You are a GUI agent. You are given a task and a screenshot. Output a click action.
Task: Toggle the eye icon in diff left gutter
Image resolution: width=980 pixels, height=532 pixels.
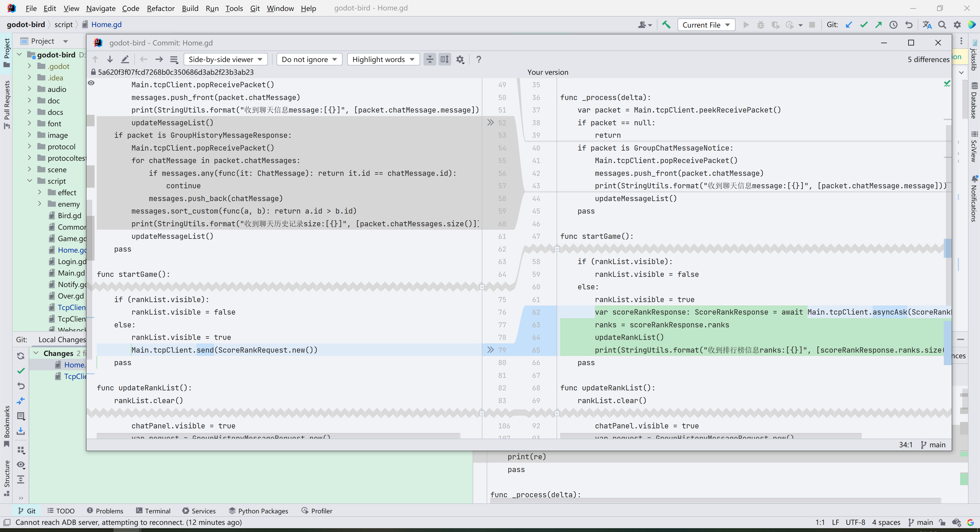tap(91, 83)
